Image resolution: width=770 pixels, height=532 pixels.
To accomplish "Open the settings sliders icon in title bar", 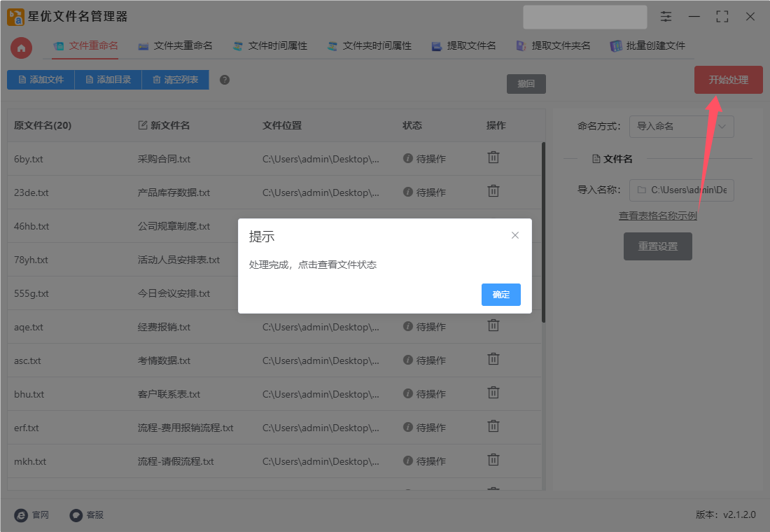I will (x=666, y=17).
